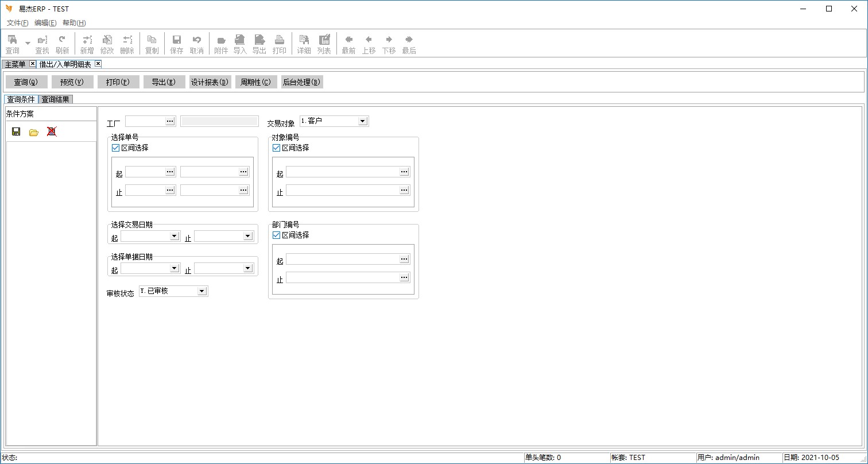
Task: Switch to the 查询结果 tab
Action: click(56, 99)
